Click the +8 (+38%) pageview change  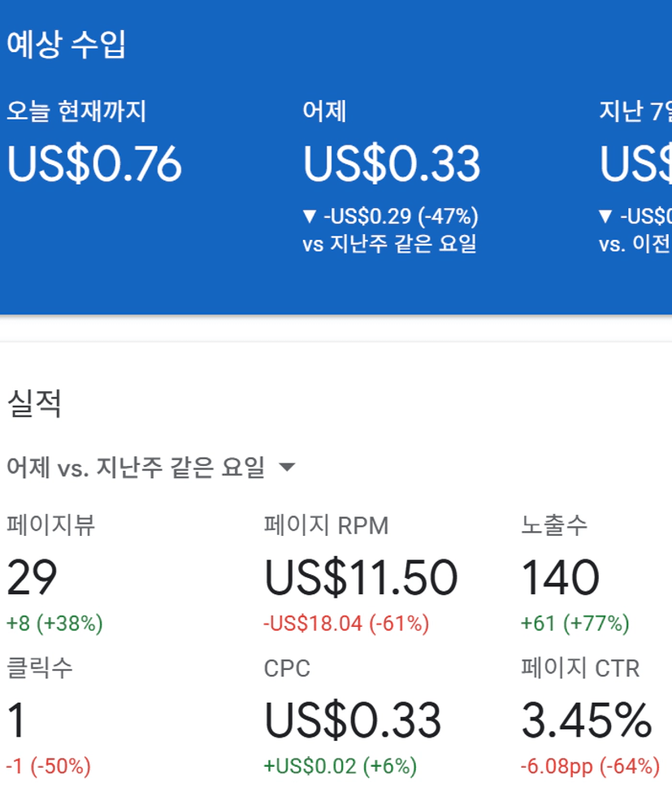pos(54,624)
